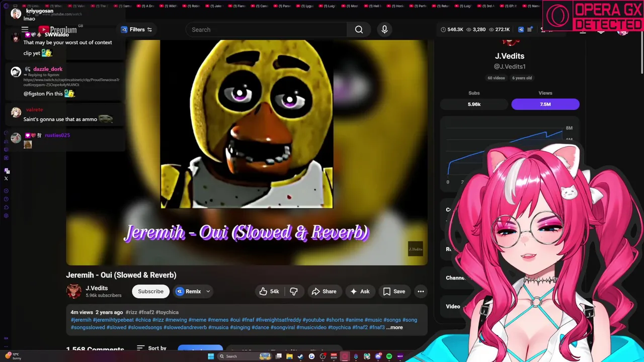Like the video with thumbs up
The width and height of the screenshot is (644, 362).
click(269, 292)
